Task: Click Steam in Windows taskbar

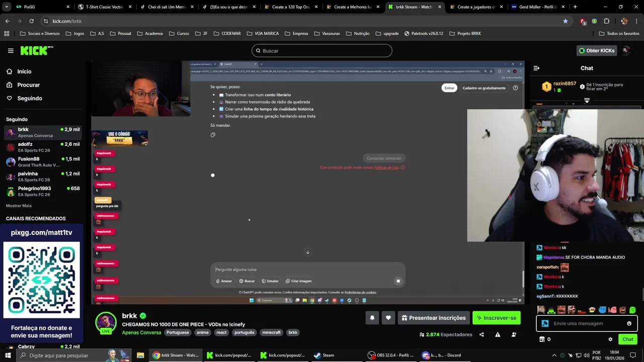Action: pos(324,355)
